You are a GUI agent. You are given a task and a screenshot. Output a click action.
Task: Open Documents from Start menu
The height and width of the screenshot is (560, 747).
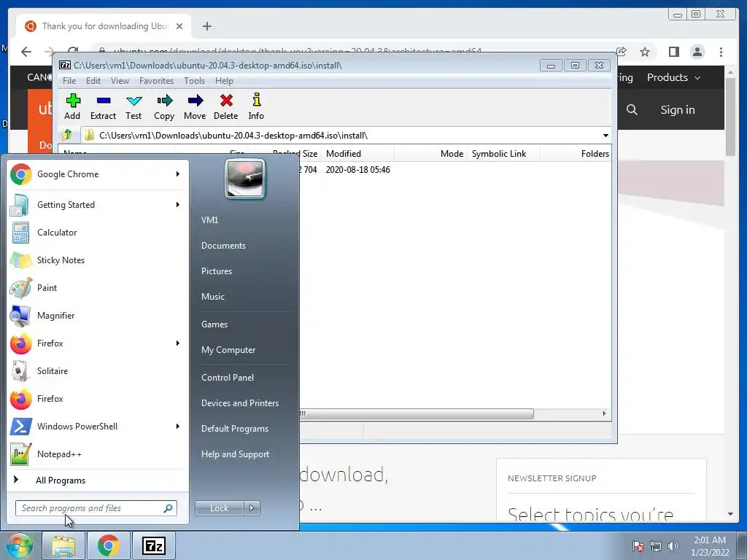[x=223, y=246]
